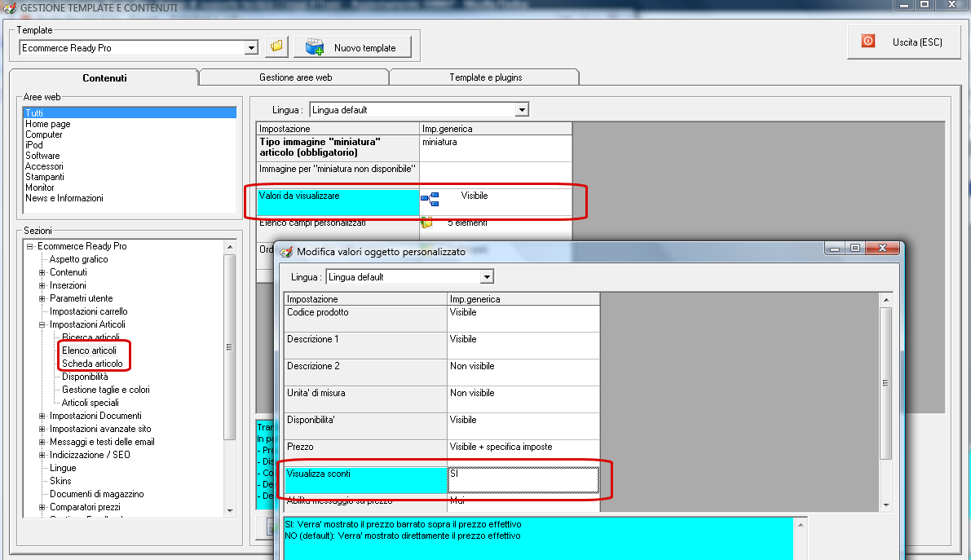Expand the Impostazioni Documenti tree node
Viewport: 971px width, 560px height.
click(x=42, y=416)
